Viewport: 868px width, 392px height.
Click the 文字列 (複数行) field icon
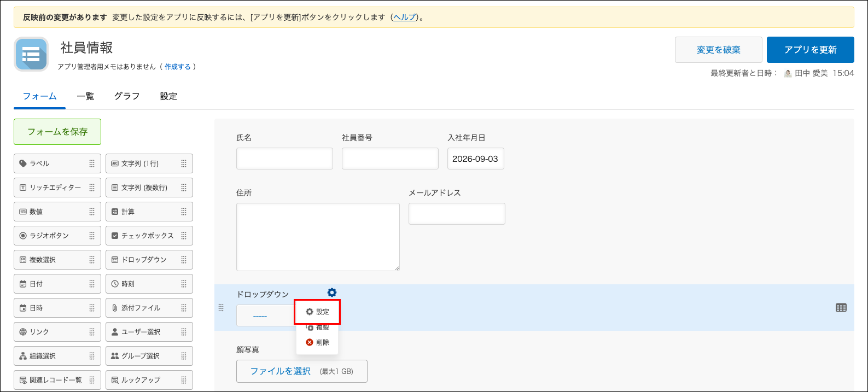115,188
